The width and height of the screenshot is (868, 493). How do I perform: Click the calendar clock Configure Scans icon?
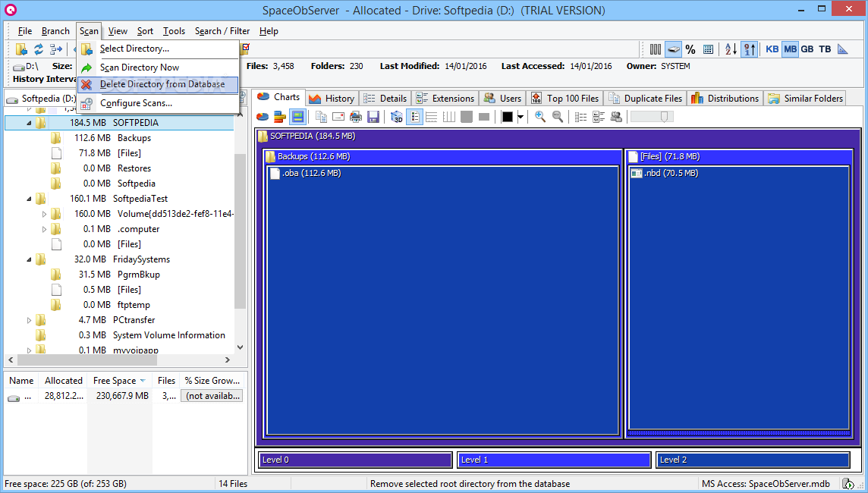point(86,103)
